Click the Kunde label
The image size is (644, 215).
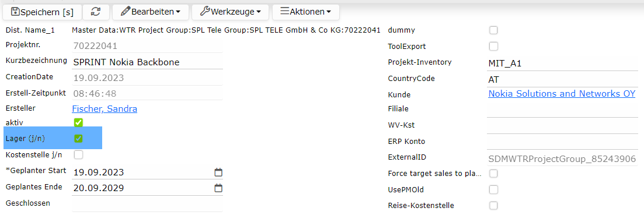click(x=399, y=95)
